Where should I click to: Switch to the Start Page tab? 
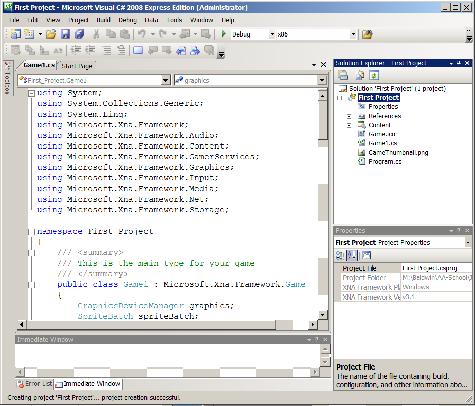click(x=77, y=66)
